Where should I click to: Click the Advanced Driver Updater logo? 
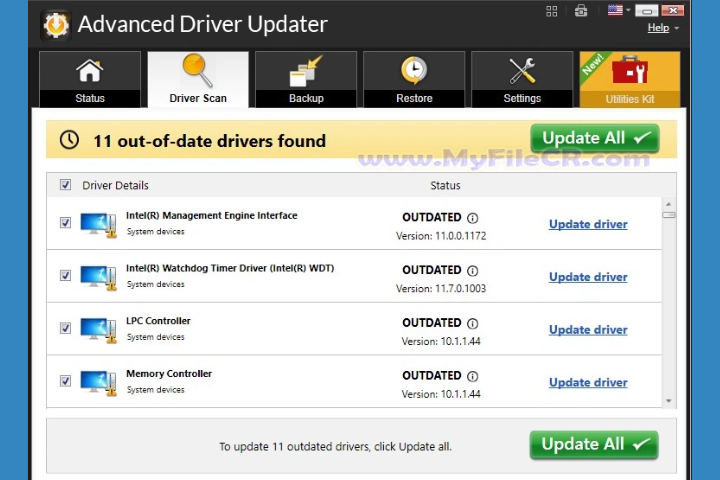point(56,25)
